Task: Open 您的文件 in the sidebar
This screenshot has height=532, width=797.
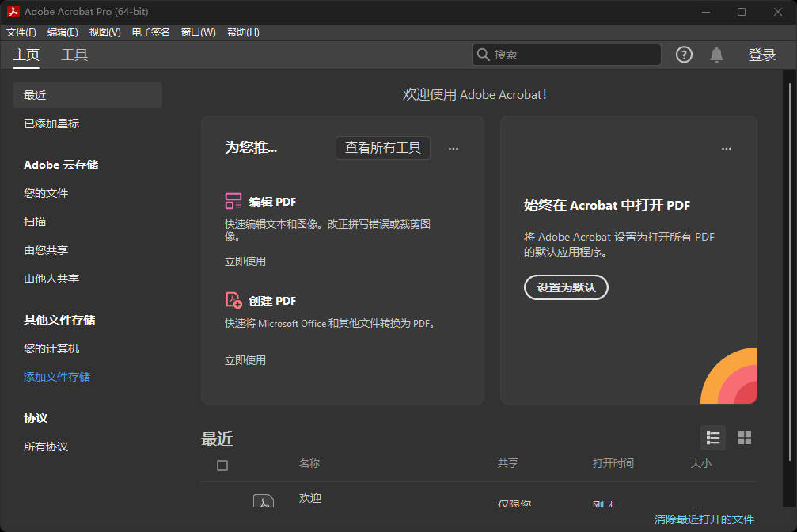Action: (46, 193)
